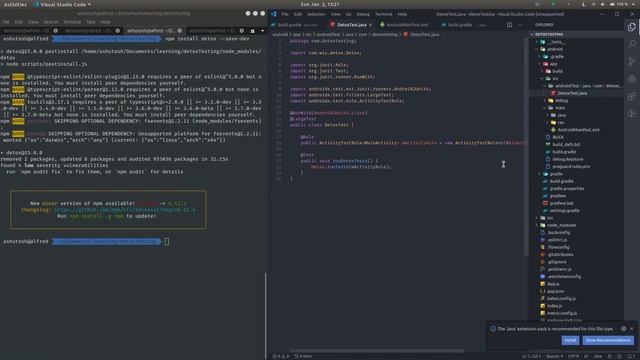Close the fourth terminal tab
Viewport: 640px width, 360px height.
242,31
